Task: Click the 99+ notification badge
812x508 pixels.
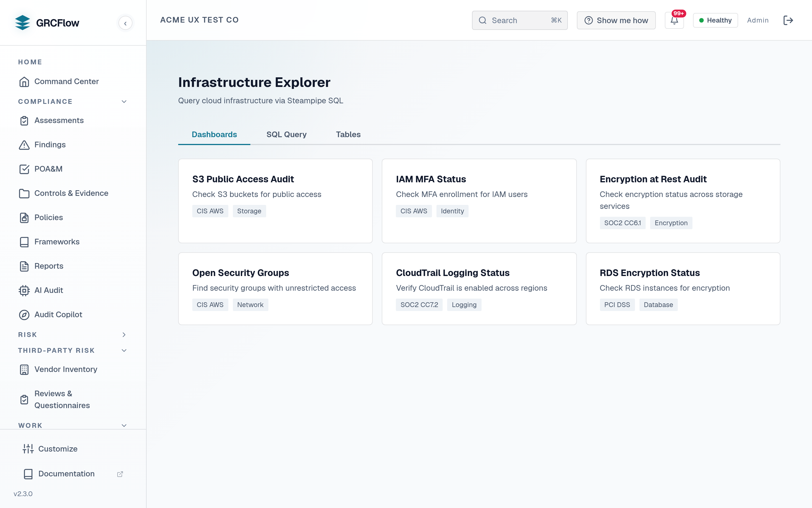Action: point(678,14)
